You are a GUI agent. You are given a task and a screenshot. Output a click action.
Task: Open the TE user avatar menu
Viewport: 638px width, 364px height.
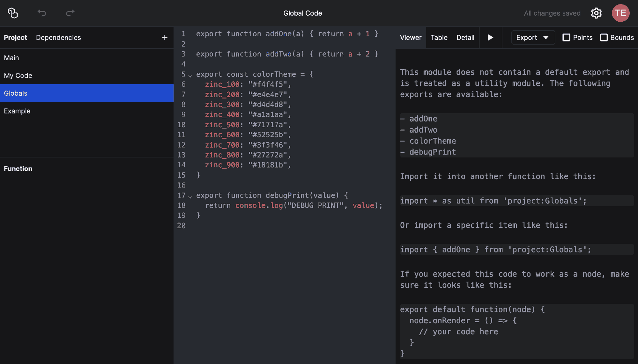(x=620, y=13)
